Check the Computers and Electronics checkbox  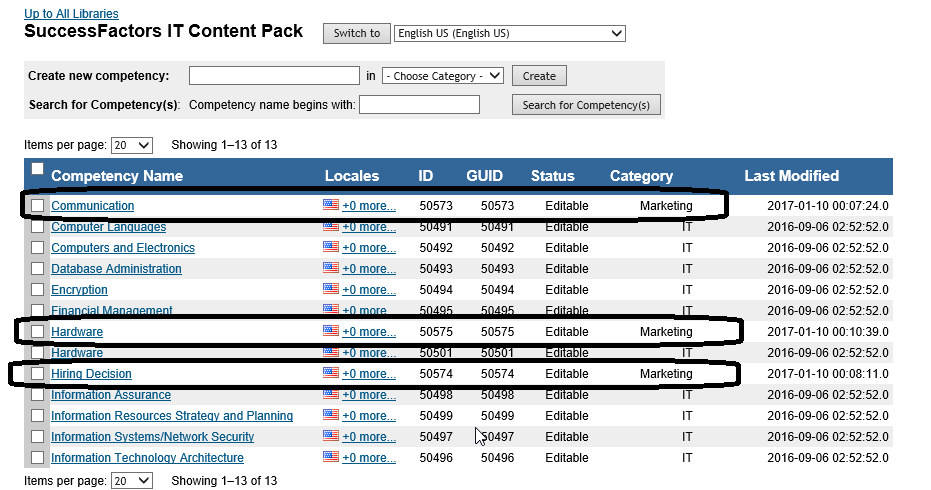click(x=37, y=248)
